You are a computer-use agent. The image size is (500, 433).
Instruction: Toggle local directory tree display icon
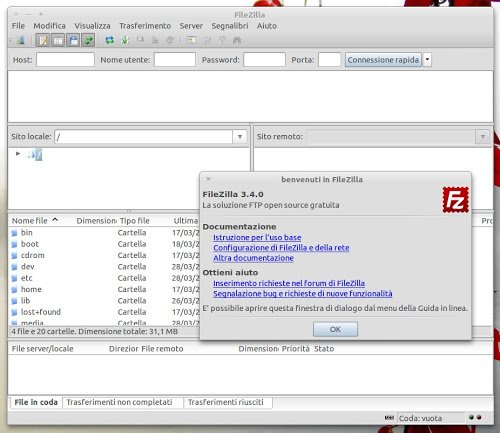pyautogui.click(x=58, y=41)
